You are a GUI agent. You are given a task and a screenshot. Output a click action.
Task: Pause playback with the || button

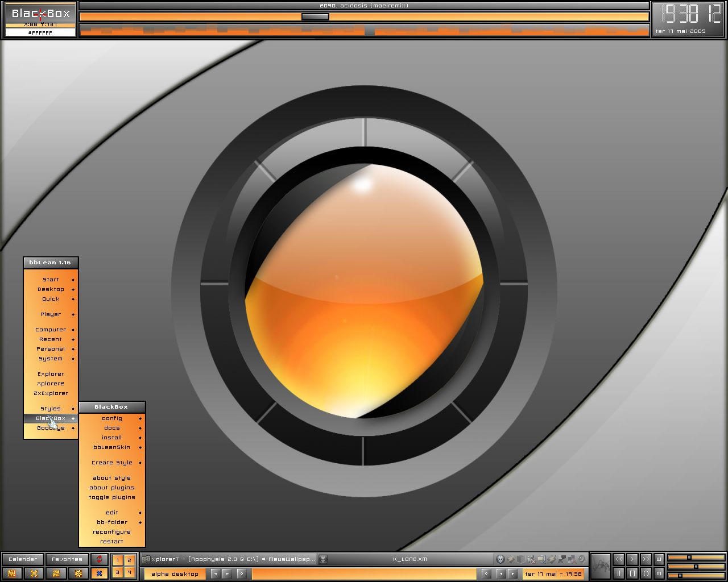619,573
